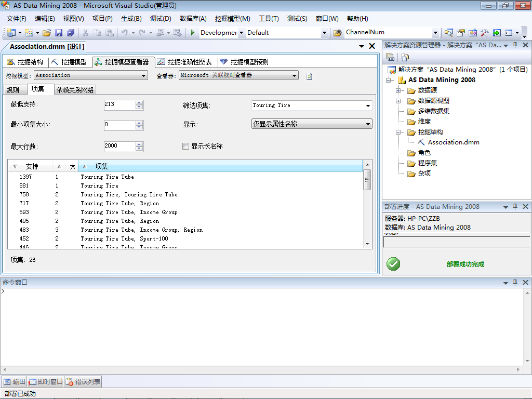Sort by the 项集 column header
Screen dimensions: 532x399
(x=220, y=166)
